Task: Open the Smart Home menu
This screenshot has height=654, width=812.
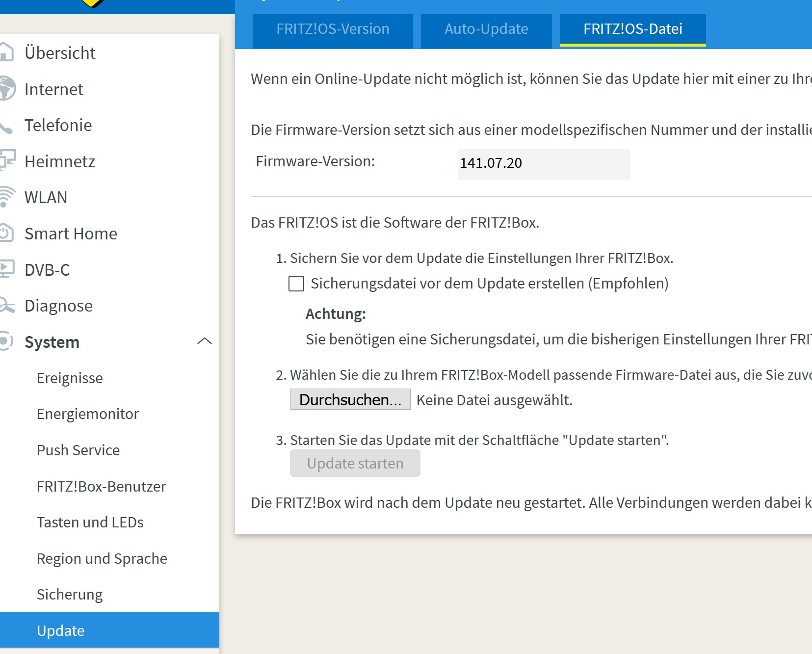Action: pyautogui.click(x=71, y=234)
